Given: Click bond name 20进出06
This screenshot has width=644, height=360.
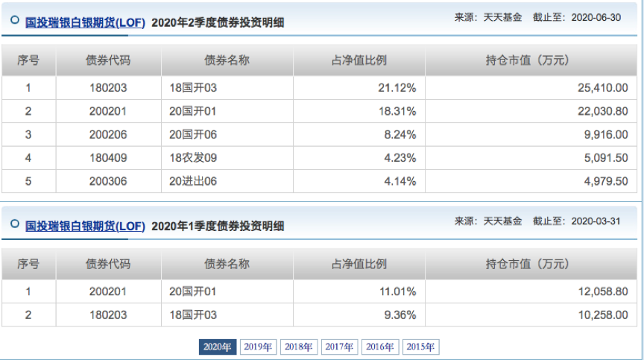Looking at the screenshot, I should point(193,181).
